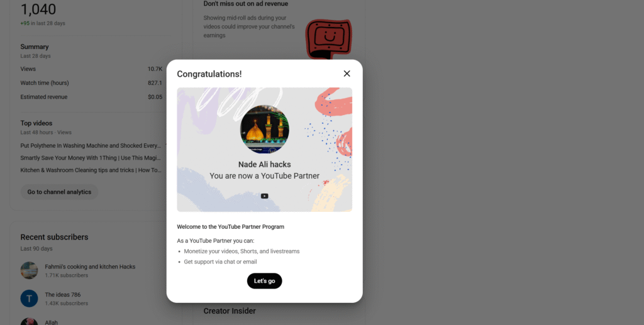
Task: Open the Smartly Save Your Money video
Action: tap(91, 158)
